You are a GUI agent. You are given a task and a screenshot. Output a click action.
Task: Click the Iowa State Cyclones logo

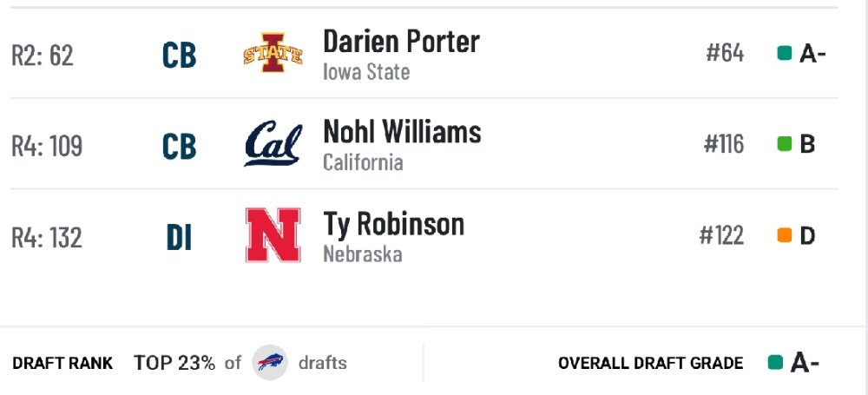pos(273,53)
